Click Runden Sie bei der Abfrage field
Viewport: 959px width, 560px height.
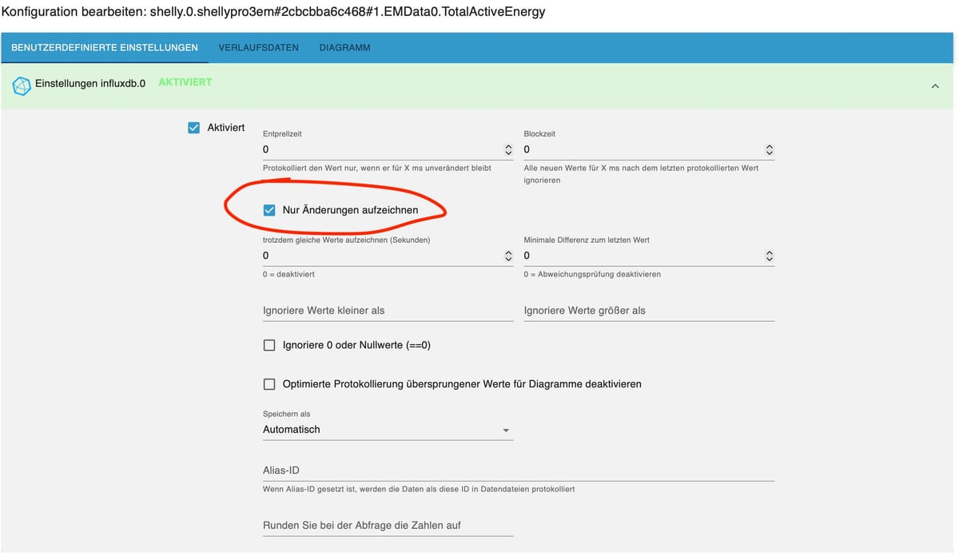pos(388,525)
